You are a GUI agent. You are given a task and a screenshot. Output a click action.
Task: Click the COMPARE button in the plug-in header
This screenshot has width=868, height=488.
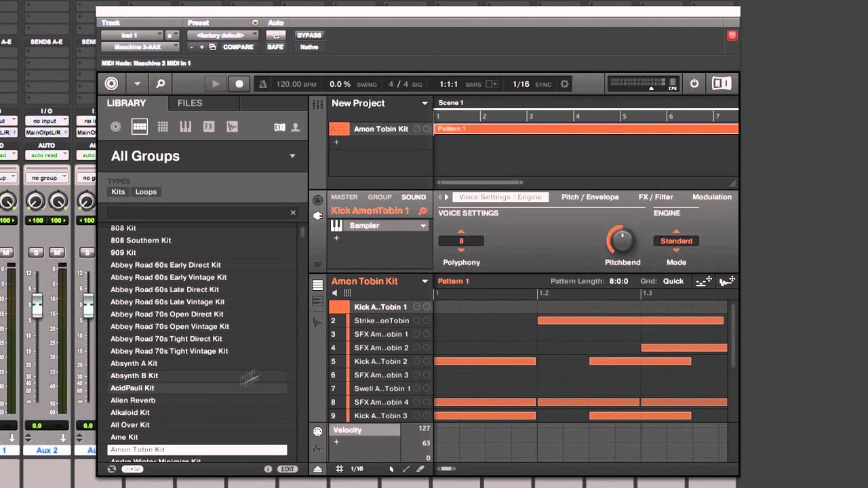point(238,47)
